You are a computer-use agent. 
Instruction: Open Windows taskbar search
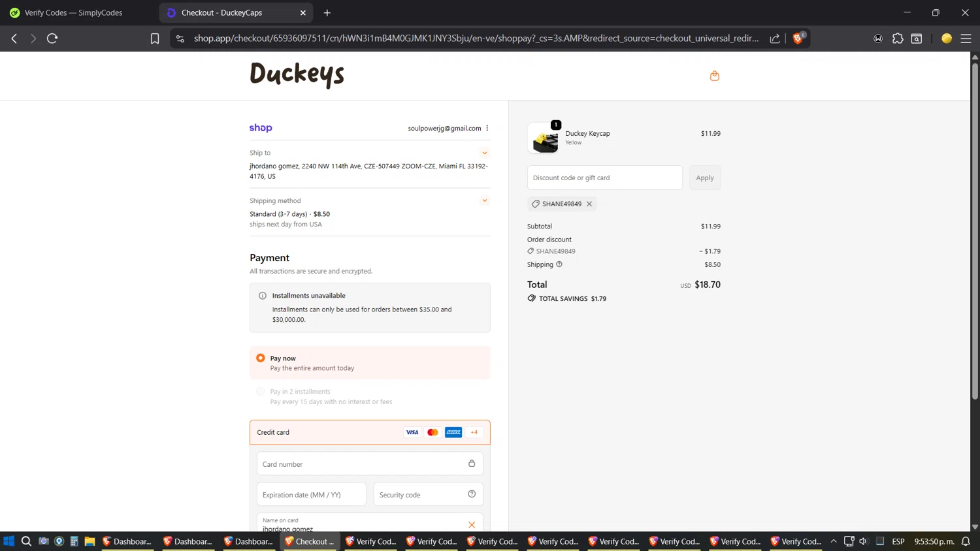[26, 541]
